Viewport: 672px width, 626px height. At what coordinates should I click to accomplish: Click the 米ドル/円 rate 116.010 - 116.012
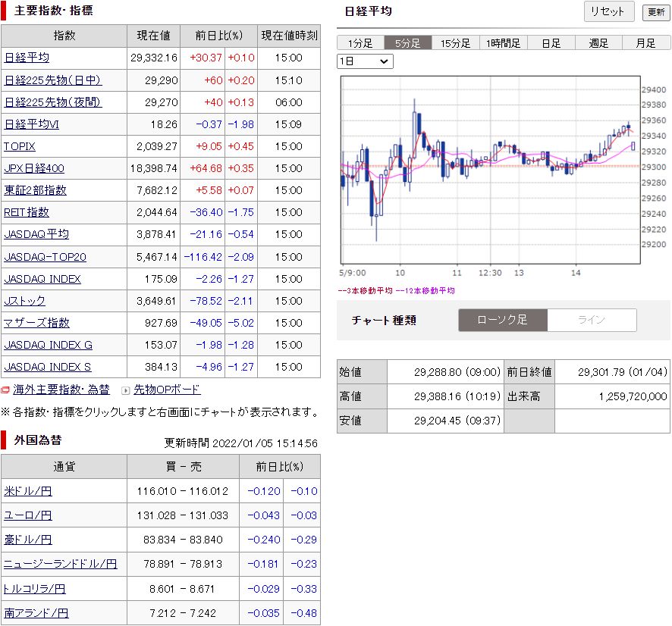(x=183, y=491)
